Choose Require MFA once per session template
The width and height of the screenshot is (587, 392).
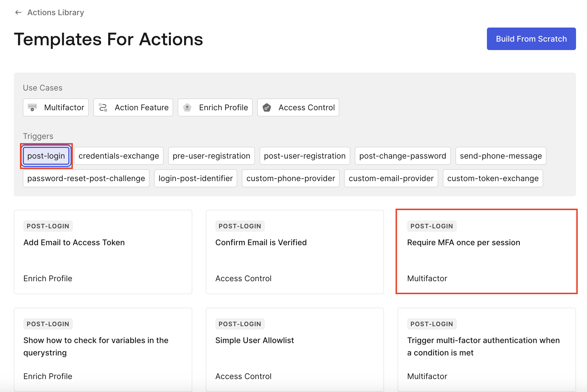[486, 252]
